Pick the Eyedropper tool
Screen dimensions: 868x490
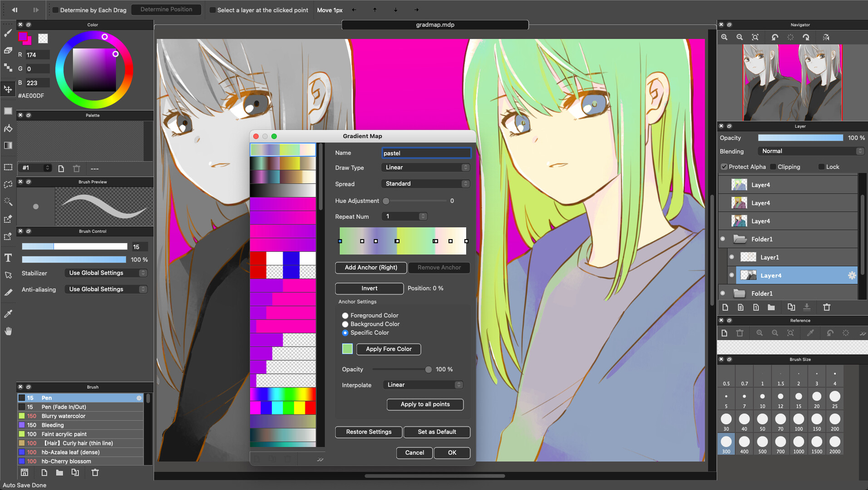[x=8, y=313]
